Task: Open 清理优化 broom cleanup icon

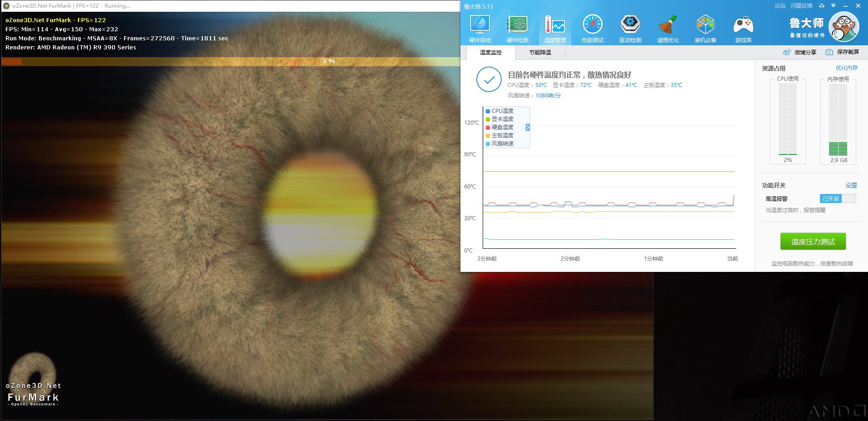Action: pyautogui.click(x=668, y=29)
